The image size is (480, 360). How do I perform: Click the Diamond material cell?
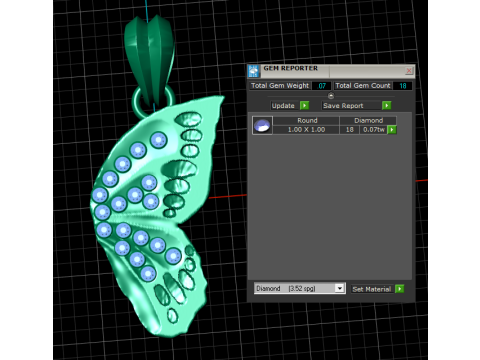368,120
